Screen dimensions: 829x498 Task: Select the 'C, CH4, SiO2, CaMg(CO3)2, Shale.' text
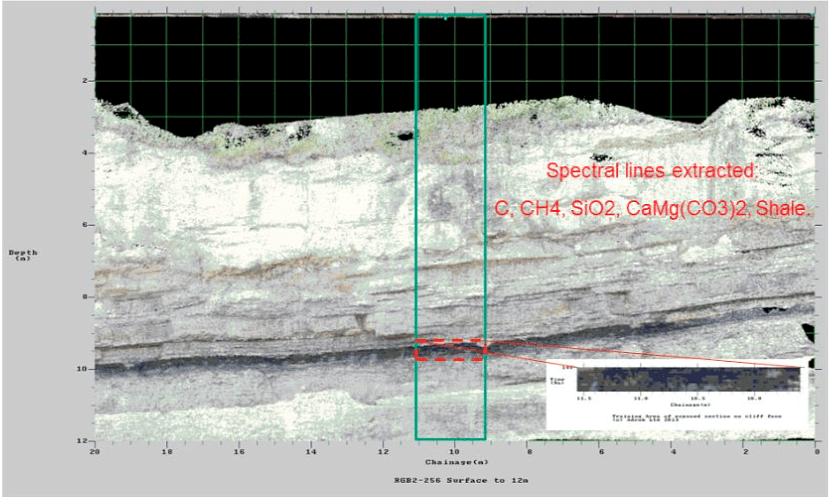coord(652,208)
